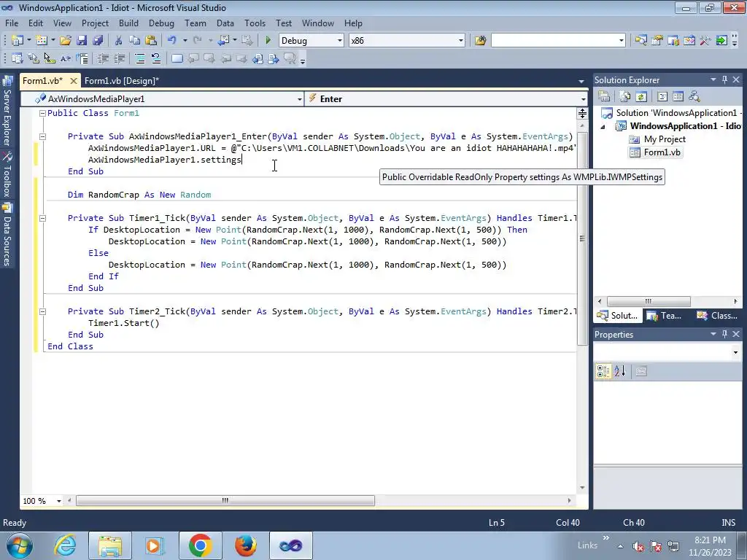Click the toolbar search combo box
747x560 pixels.
pos(558,41)
